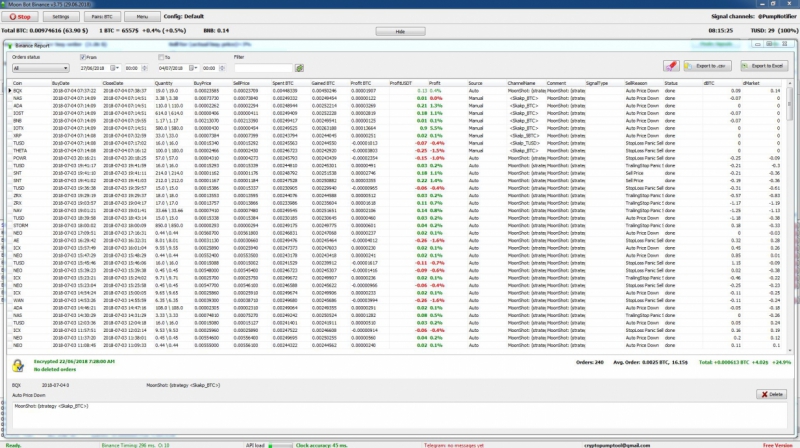Screen dimensions: 800x448
Task: Open the To date calendar picker
Action: 193,68
